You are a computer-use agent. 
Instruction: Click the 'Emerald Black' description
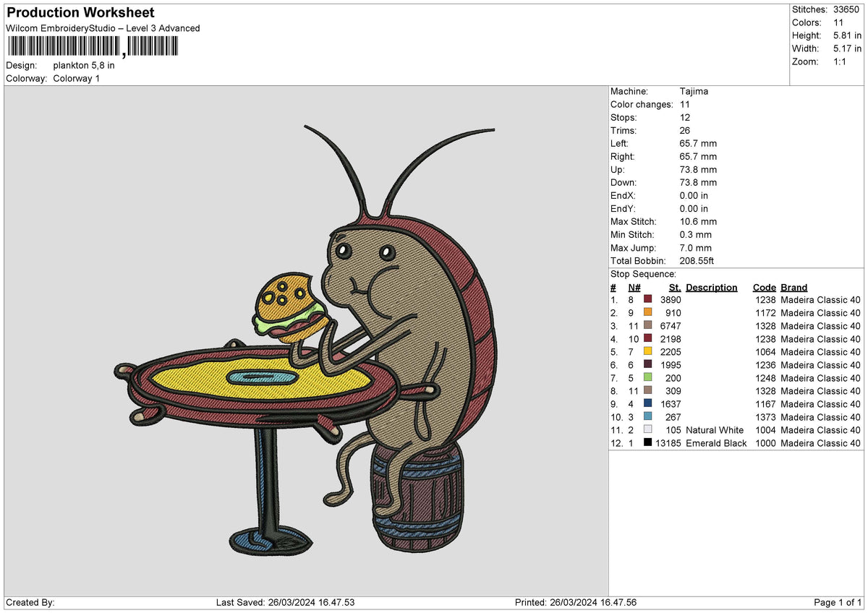(x=716, y=443)
